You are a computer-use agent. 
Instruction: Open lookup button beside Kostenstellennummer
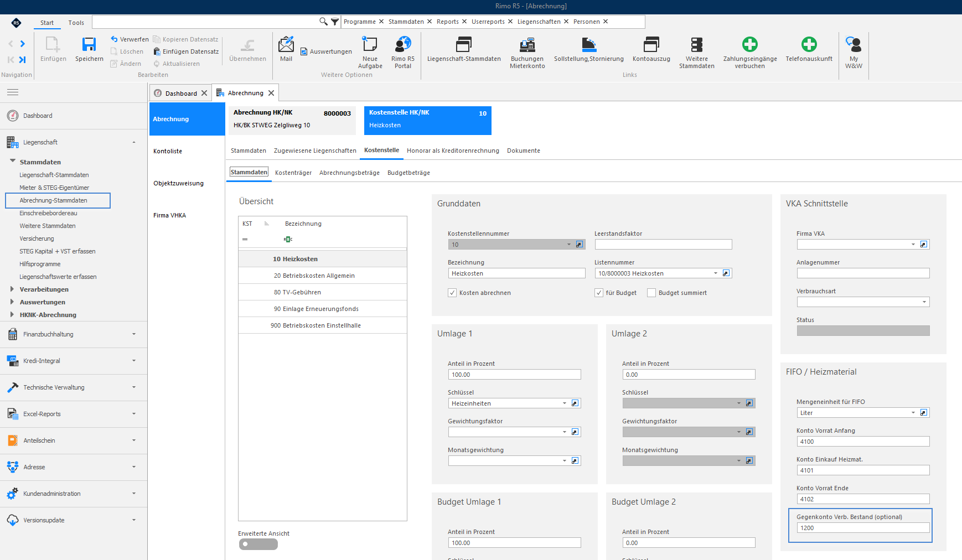point(580,244)
